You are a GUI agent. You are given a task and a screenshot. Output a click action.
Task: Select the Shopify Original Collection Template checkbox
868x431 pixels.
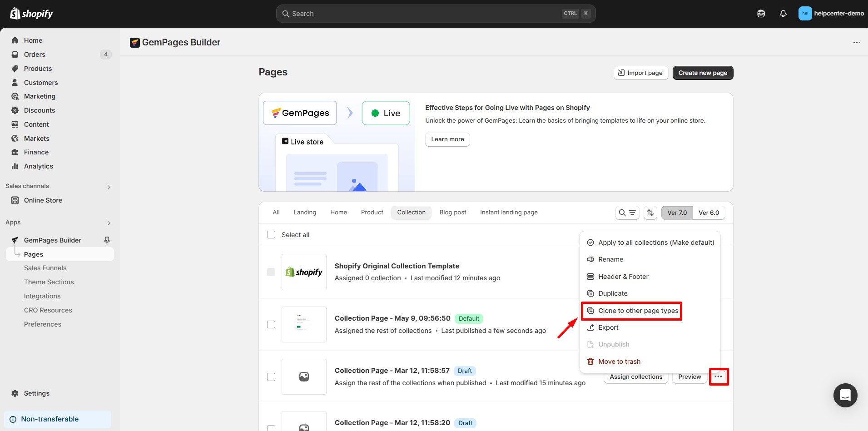(271, 272)
